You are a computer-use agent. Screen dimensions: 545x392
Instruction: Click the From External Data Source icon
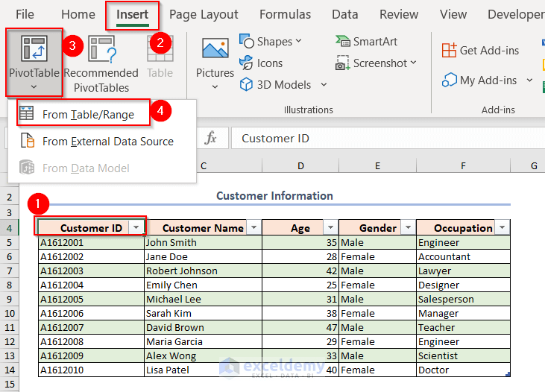[x=27, y=141]
